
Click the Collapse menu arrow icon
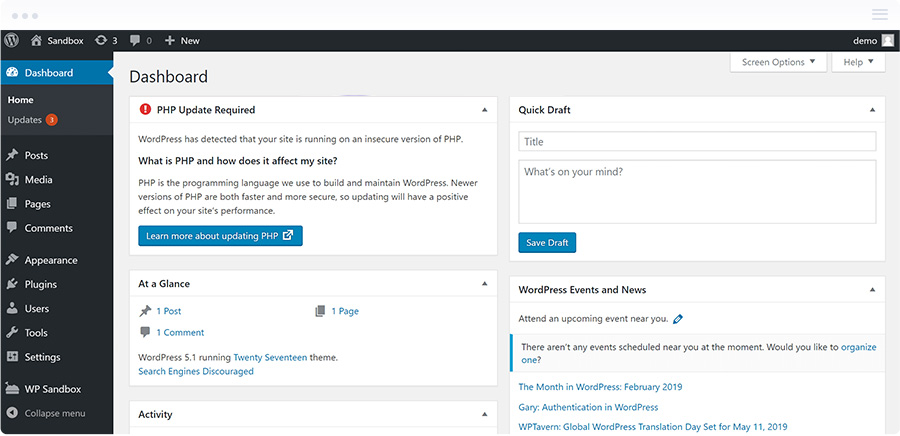[x=13, y=413]
